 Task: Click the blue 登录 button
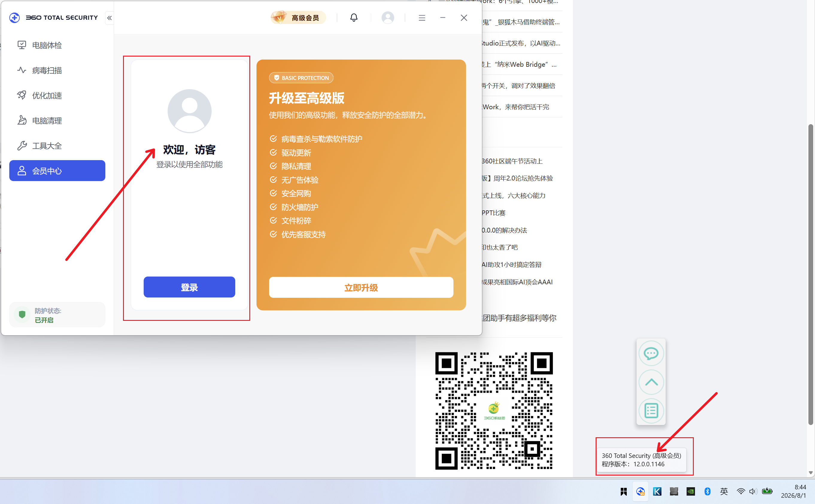(189, 287)
